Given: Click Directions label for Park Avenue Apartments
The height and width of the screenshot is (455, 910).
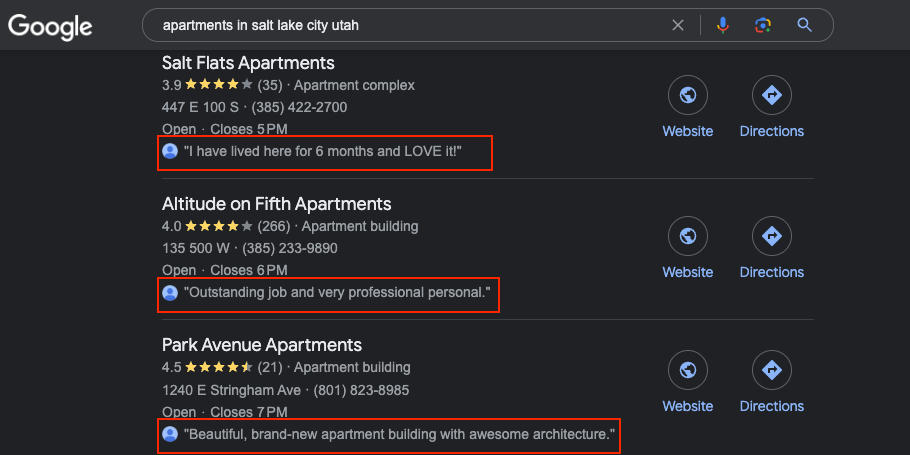Looking at the screenshot, I should click(x=772, y=406).
